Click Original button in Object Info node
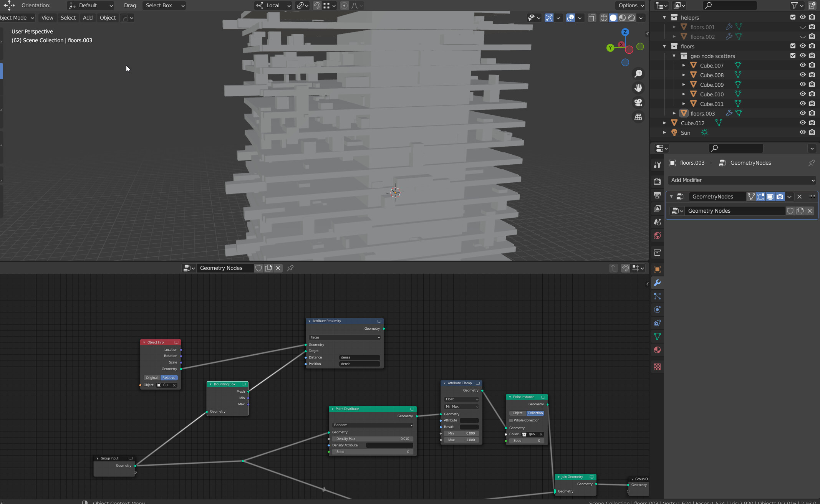This screenshot has height=504, width=820. click(152, 378)
